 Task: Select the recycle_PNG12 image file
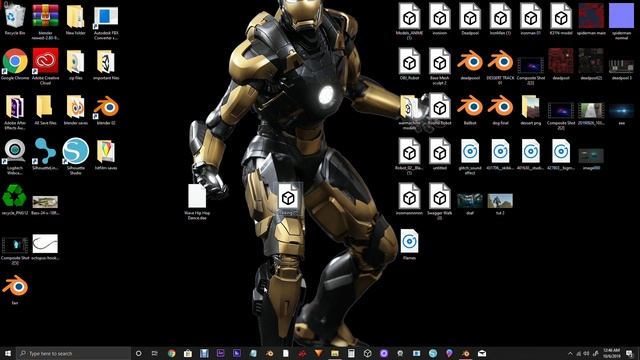(x=15, y=196)
